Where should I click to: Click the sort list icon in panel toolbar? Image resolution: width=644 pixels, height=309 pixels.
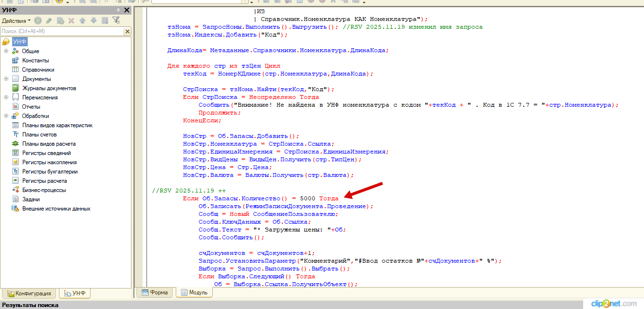[x=105, y=20]
